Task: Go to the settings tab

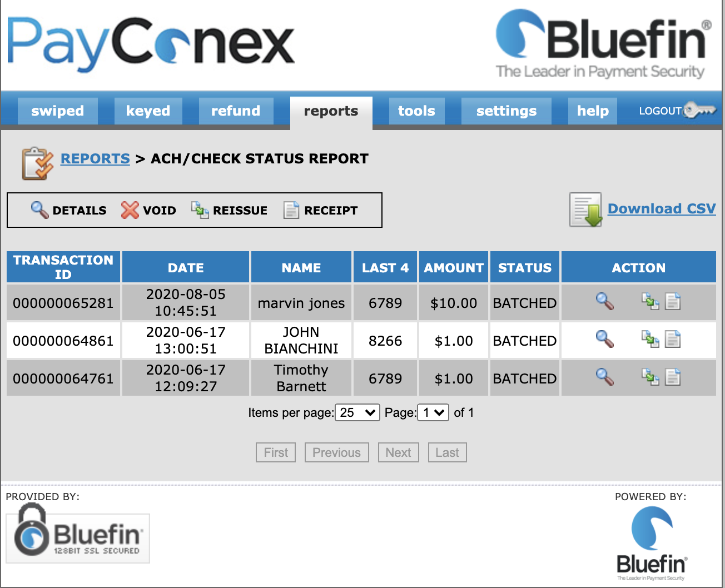Action: [x=506, y=111]
